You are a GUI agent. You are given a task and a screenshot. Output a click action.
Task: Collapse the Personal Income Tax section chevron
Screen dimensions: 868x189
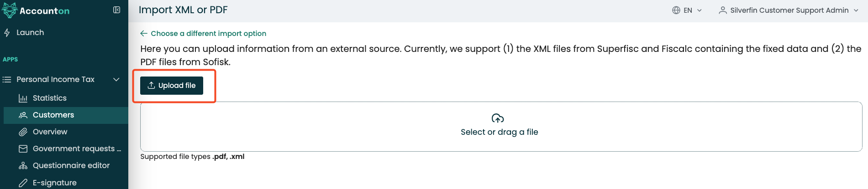tap(116, 79)
